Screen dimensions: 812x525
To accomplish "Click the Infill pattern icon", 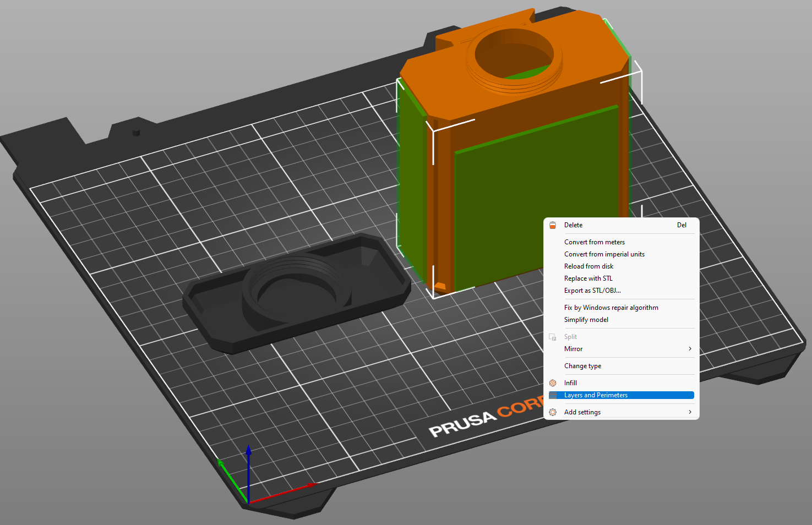I will point(553,383).
